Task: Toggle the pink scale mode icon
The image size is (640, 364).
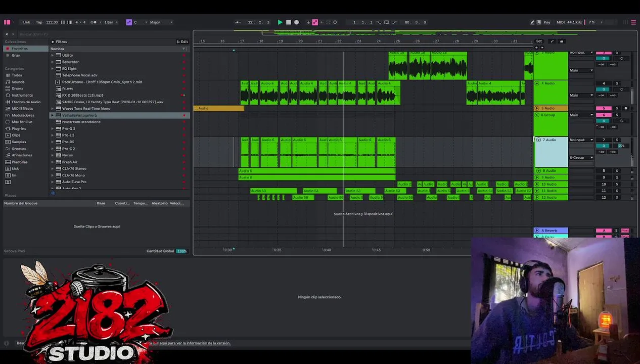Action: pyautogui.click(x=129, y=22)
